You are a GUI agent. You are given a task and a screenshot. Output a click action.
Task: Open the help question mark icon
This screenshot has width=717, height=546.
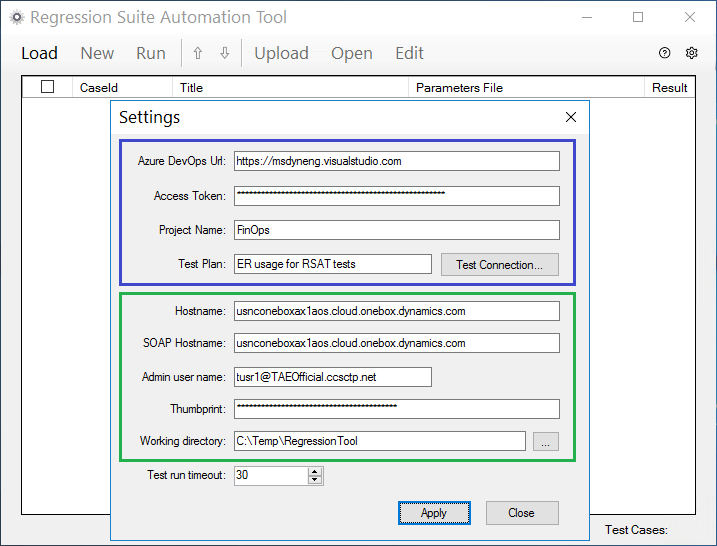[664, 53]
